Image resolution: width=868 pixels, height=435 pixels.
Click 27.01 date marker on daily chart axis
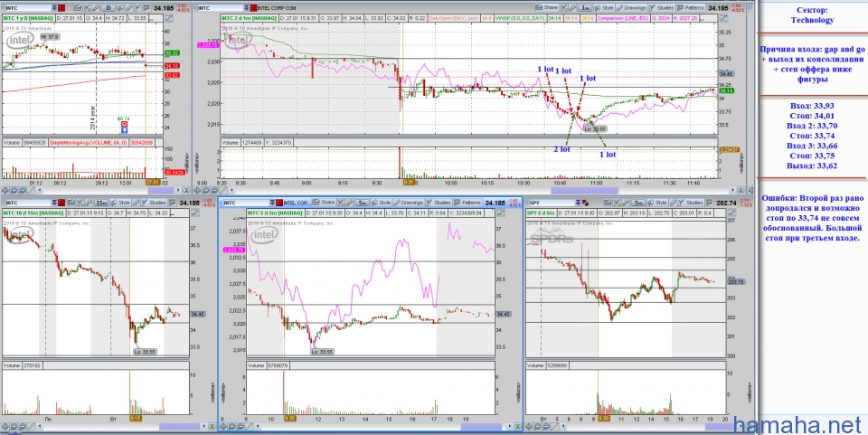[152, 182]
